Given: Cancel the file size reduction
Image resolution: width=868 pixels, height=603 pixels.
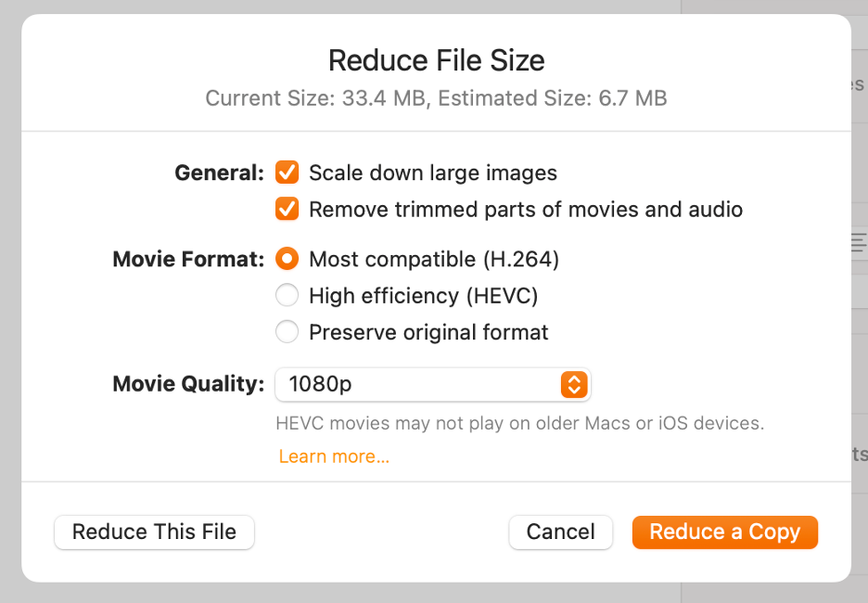Looking at the screenshot, I should pyautogui.click(x=560, y=532).
